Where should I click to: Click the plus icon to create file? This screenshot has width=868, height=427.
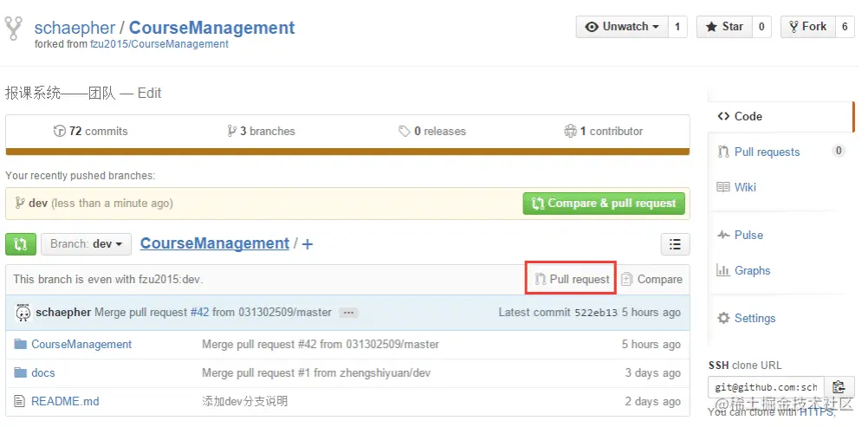308,244
